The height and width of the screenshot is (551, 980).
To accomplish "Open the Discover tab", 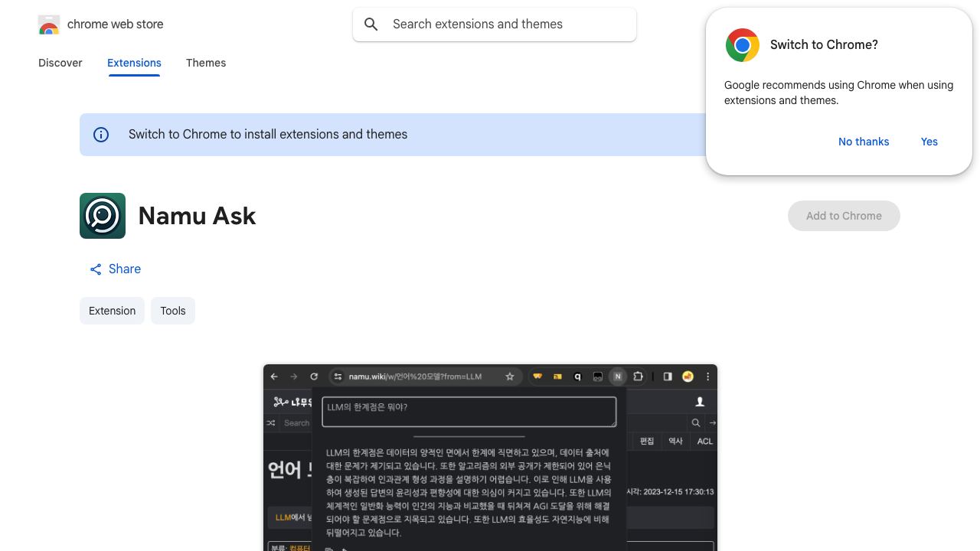I will pos(60,63).
